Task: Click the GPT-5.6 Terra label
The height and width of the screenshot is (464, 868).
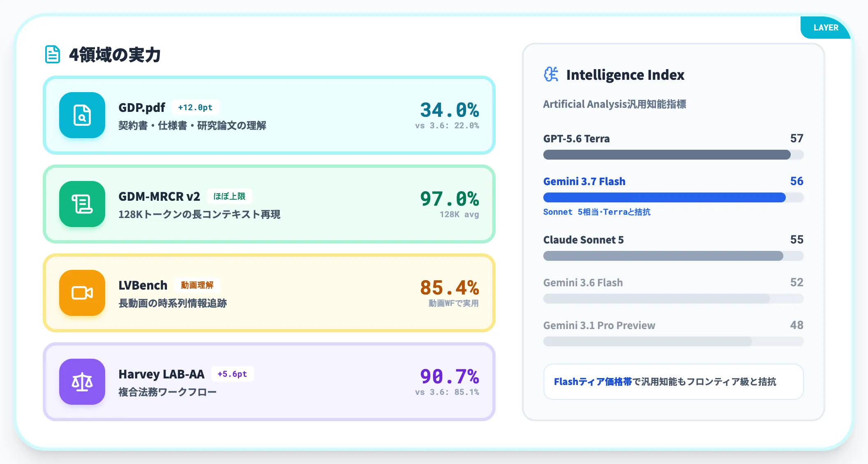Action: [577, 139]
